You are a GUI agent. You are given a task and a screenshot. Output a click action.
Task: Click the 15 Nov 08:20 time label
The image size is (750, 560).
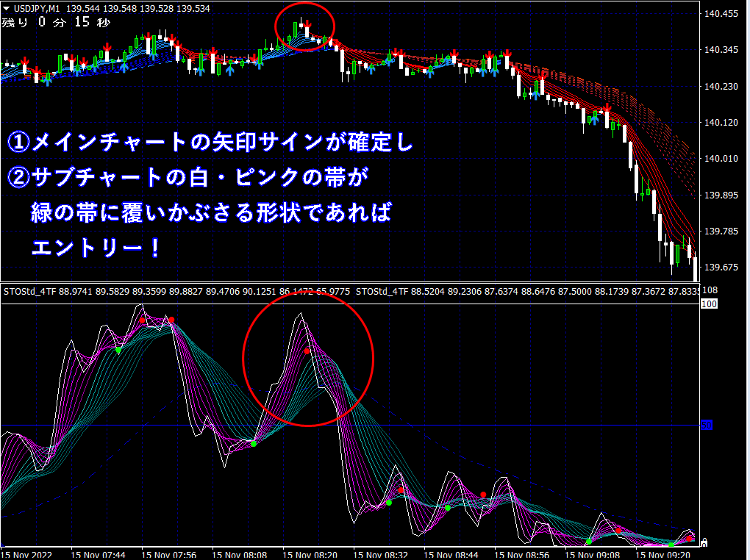coord(310,555)
